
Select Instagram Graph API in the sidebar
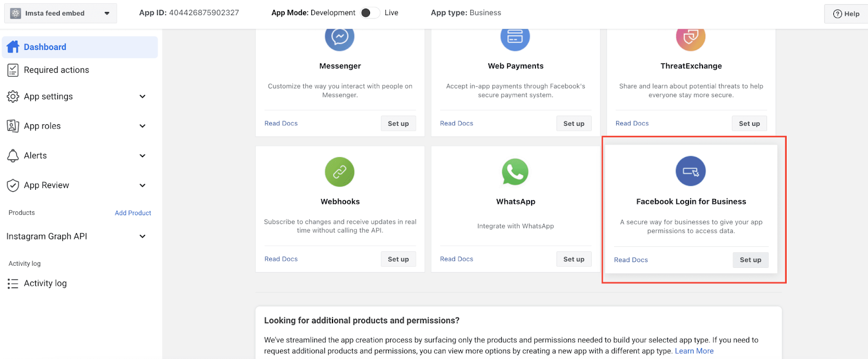[x=47, y=236]
